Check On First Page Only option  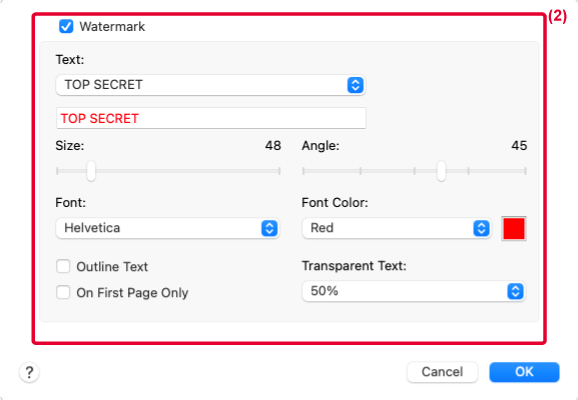(x=63, y=292)
